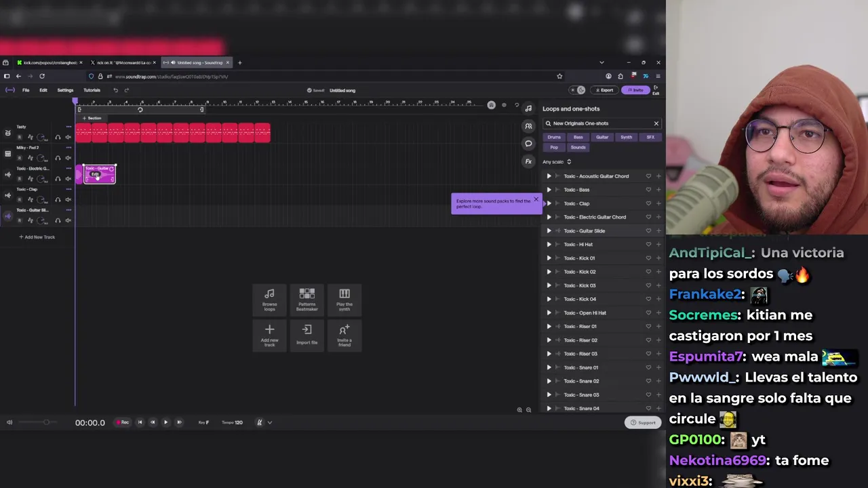The height and width of the screenshot is (488, 868).
Task: Open the Fx effects panel
Action: coord(528,161)
